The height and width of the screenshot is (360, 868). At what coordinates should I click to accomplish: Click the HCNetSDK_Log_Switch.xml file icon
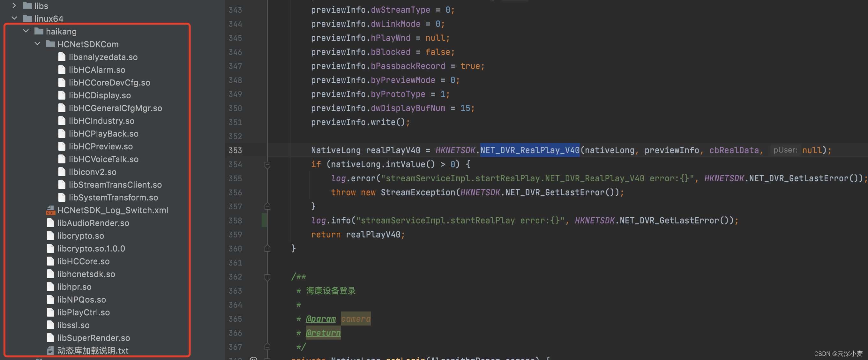(x=50, y=210)
